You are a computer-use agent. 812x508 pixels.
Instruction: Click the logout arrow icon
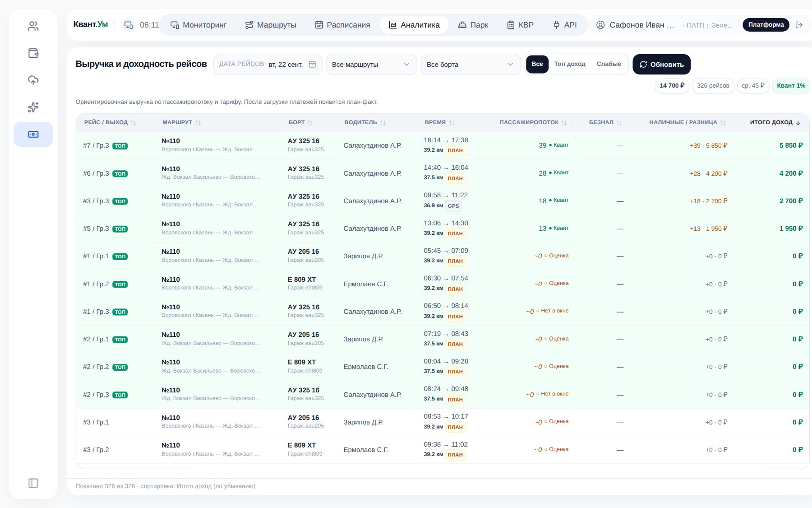coord(799,25)
